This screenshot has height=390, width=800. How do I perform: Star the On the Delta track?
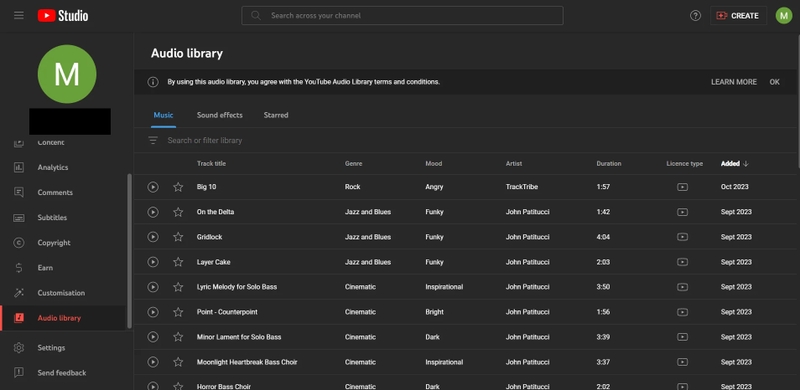click(178, 212)
